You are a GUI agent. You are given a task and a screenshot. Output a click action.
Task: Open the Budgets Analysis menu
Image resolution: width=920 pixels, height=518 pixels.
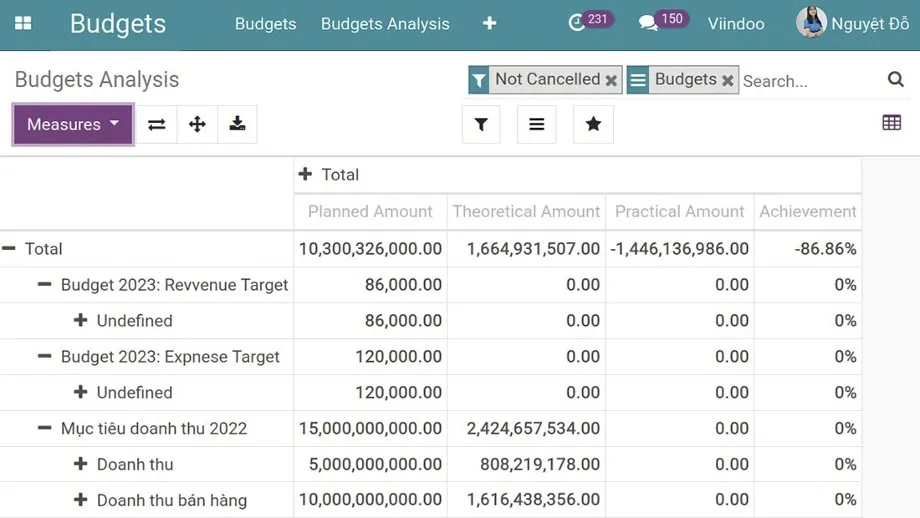[385, 23]
